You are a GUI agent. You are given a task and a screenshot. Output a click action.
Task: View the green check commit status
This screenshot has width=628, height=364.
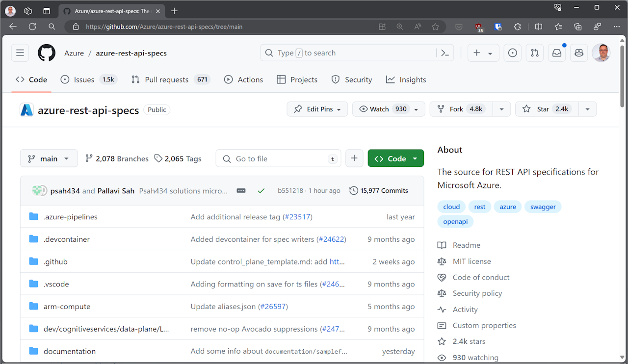(x=261, y=191)
